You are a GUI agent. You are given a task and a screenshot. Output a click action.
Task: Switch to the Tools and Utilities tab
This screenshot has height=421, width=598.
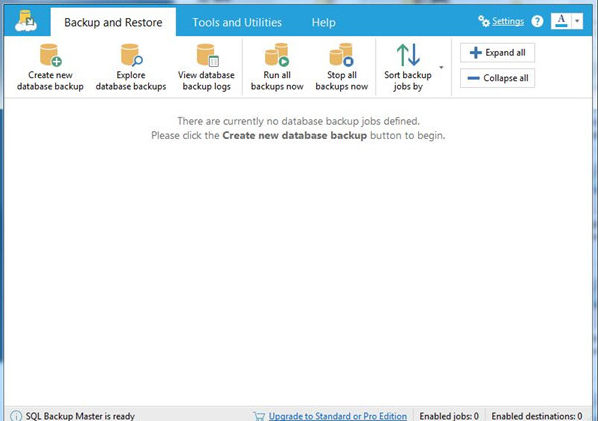click(237, 22)
